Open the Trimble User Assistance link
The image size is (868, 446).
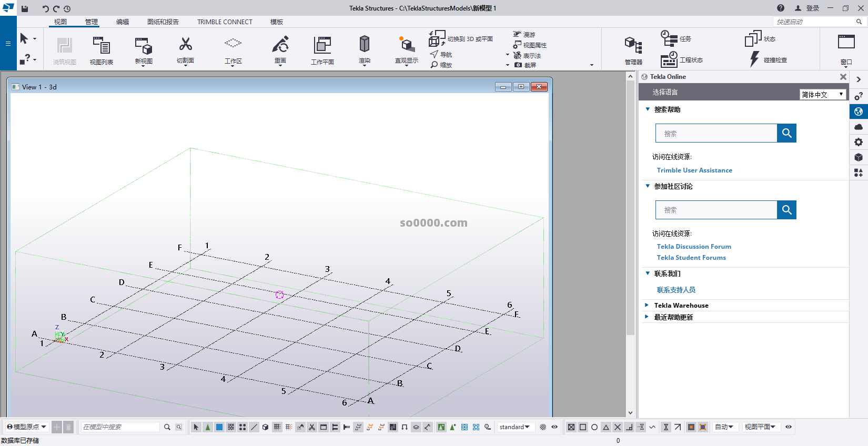pyautogui.click(x=694, y=170)
